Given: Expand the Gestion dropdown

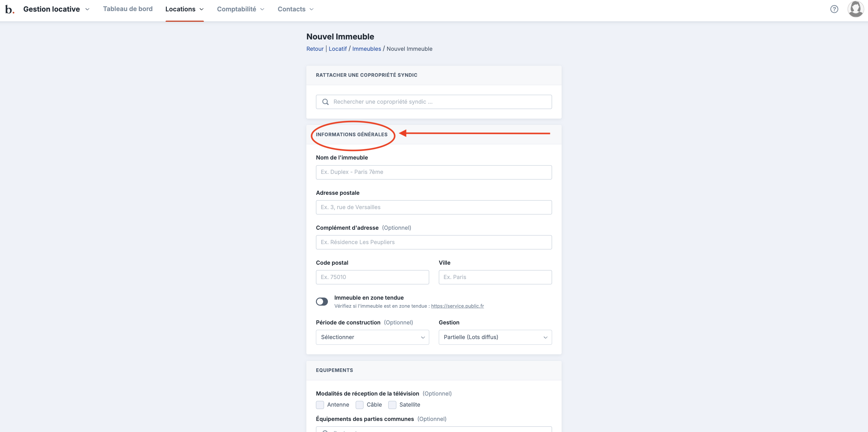Looking at the screenshot, I should coord(495,337).
